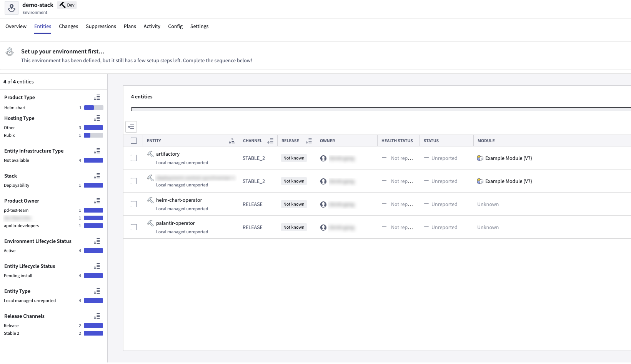Image resolution: width=631 pixels, height=364 pixels.
Task: Click the Dev hammer tag
Action: (x=67, y=5)
